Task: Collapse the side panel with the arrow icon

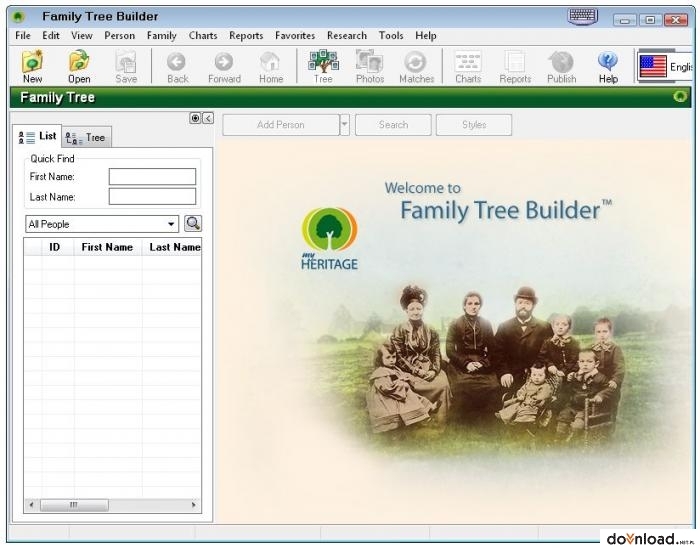Action: point(208,118)
